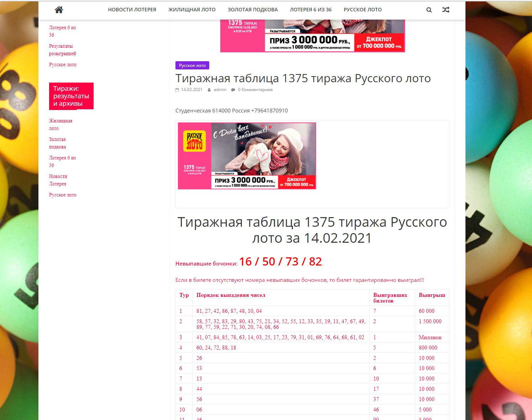This screenshot has width=532, height=420.
Task: Open the Русское лото 1375 тираж thumbnail
Action: click(x=247, y=156)
